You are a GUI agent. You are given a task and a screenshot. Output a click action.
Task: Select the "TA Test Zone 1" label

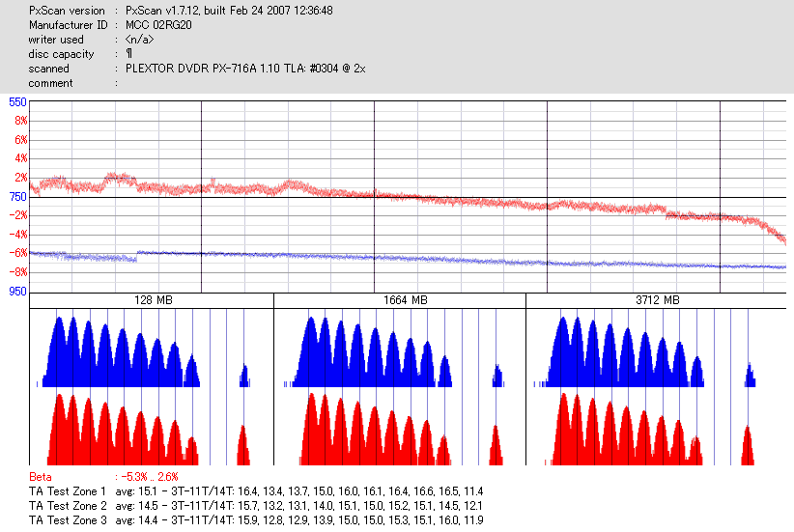pos(68,491)
